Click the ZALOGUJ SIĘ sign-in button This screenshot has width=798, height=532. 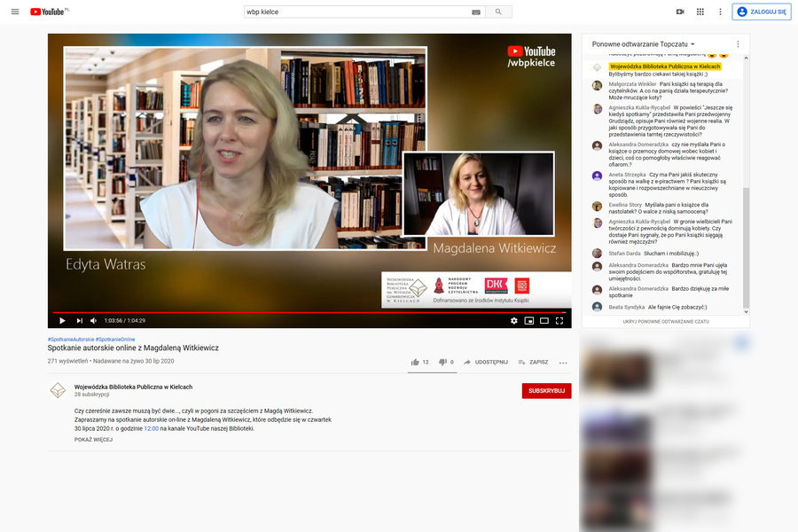(x=762, y=12)
